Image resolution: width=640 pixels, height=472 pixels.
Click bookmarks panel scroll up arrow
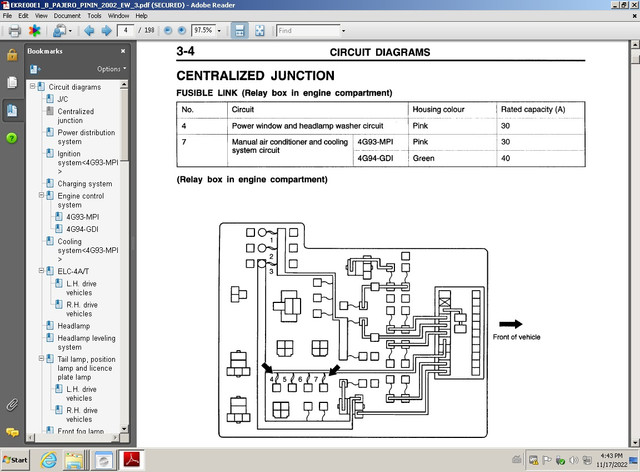pyautogui.click(x=124, y=85)
